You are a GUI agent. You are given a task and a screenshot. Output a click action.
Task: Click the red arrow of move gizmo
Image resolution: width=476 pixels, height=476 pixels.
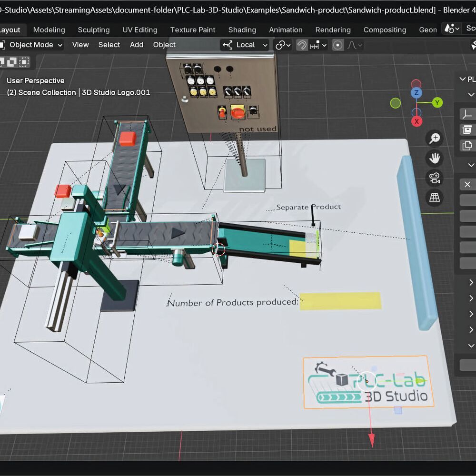[x=371, y=439]
